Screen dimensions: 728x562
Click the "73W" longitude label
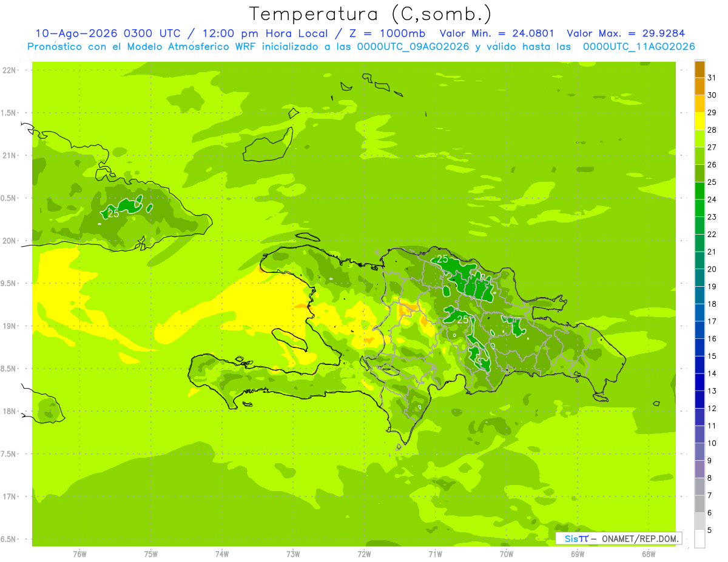(x=293, y=554)
